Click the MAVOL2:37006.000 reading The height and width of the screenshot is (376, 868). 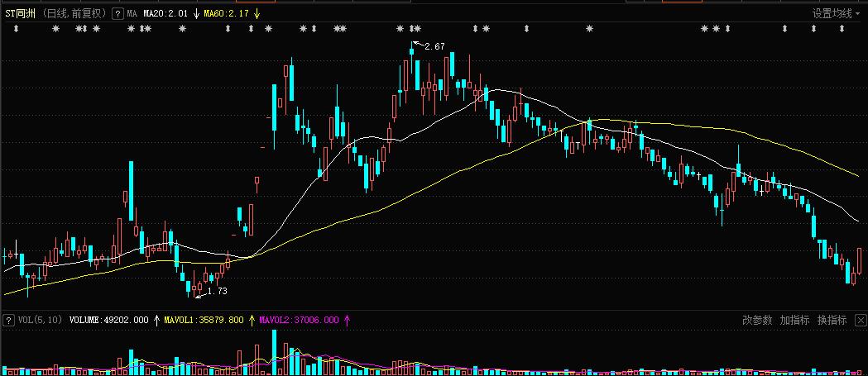[300, 320]
